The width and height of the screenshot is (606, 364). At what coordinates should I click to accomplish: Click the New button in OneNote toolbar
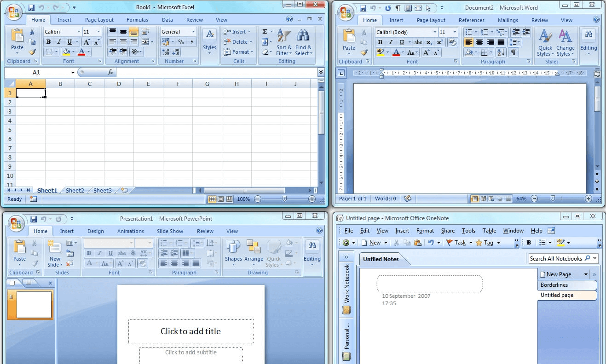(371, 243)
